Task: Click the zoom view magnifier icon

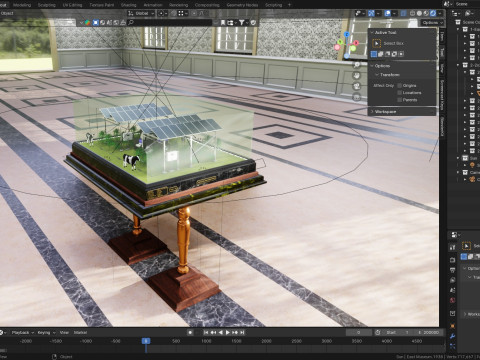Action: [357, 65]
